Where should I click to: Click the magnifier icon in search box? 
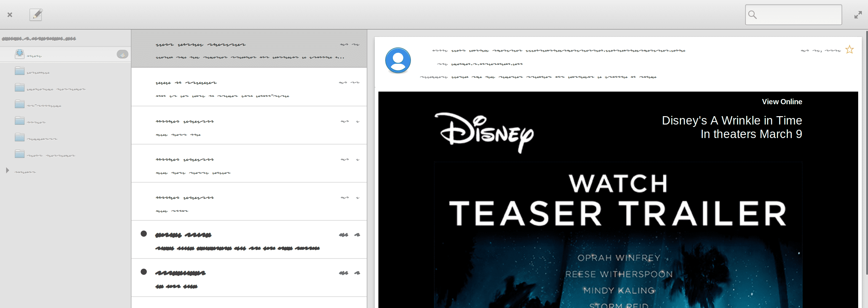pos(752,14)
